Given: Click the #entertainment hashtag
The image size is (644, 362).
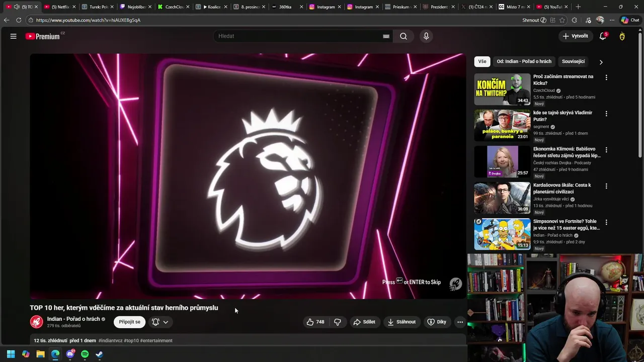Looking at the screenshot, I should 156,340.
